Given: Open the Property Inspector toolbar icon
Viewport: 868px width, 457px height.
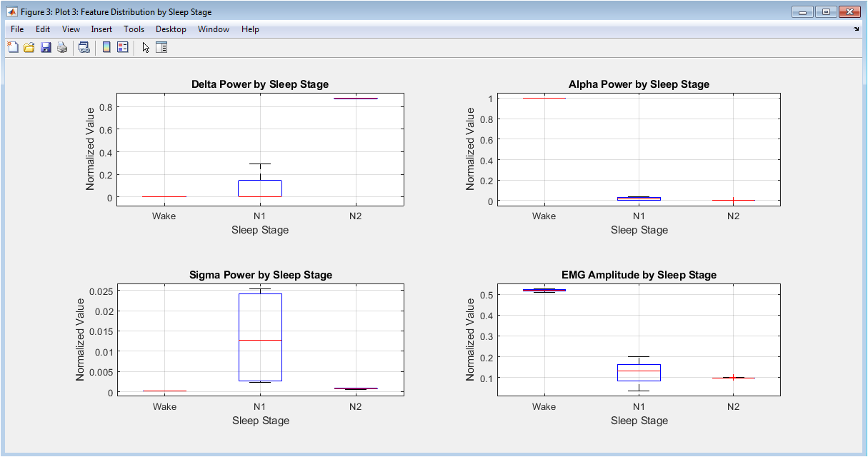Looking at the screenshot, I should (x=161, y=48).
